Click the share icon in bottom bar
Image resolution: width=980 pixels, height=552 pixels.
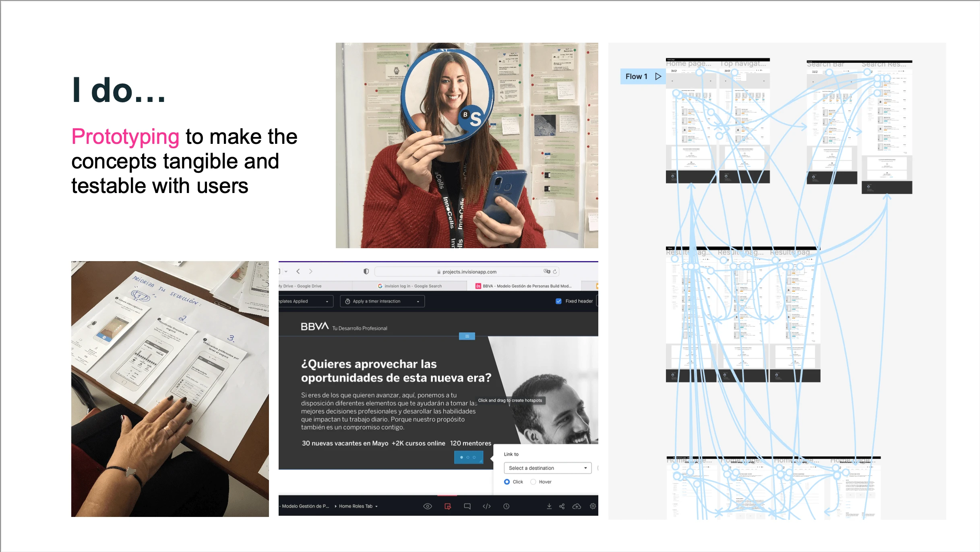coord(562,506)
